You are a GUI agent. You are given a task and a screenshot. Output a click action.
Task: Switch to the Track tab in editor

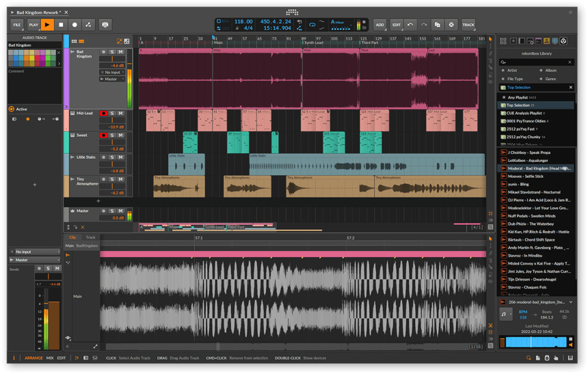pos(91,237)
